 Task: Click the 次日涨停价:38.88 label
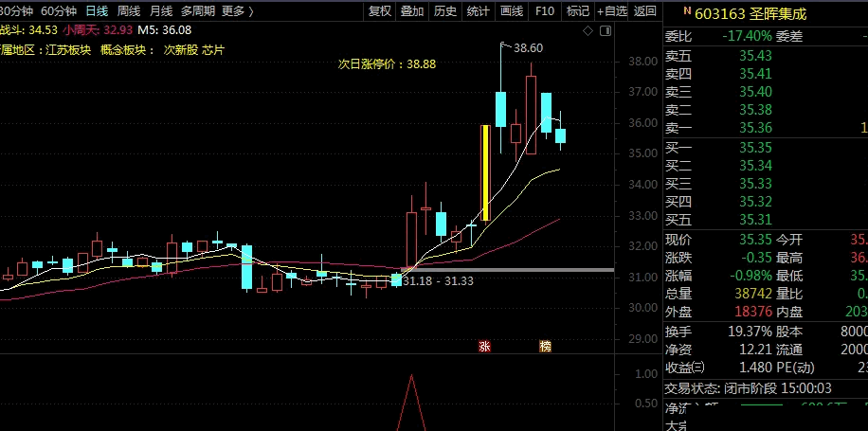click(x=387, y=64)
